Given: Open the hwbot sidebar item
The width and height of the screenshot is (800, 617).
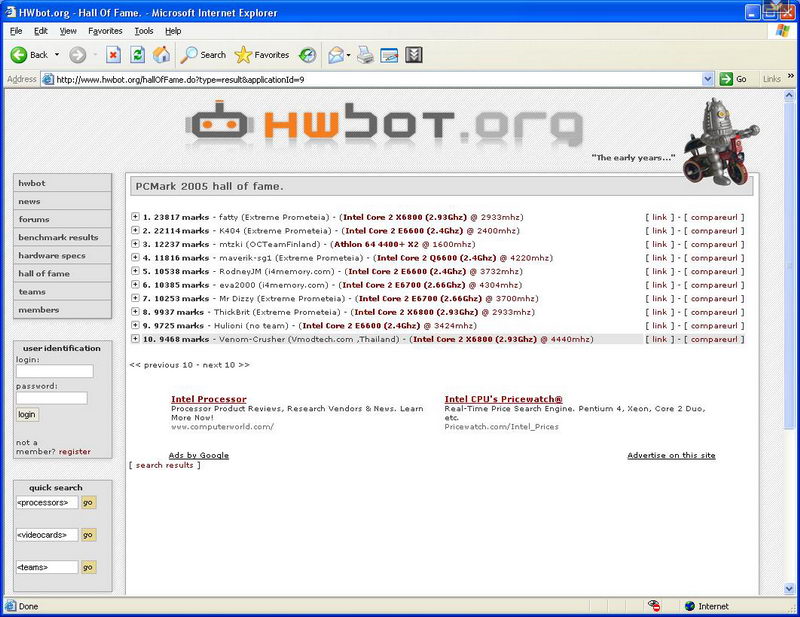Looking at the screenshot, I should pos(62,183).
